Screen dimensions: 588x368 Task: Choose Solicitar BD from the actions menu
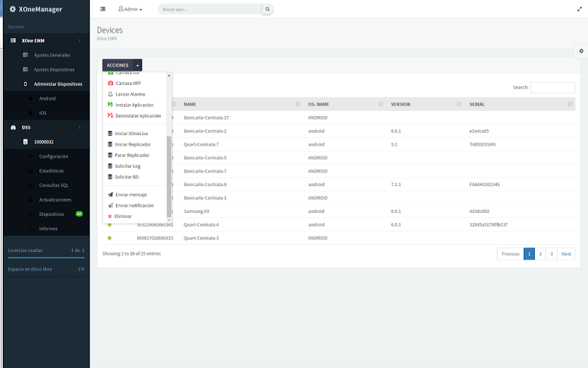pos(127,177)
